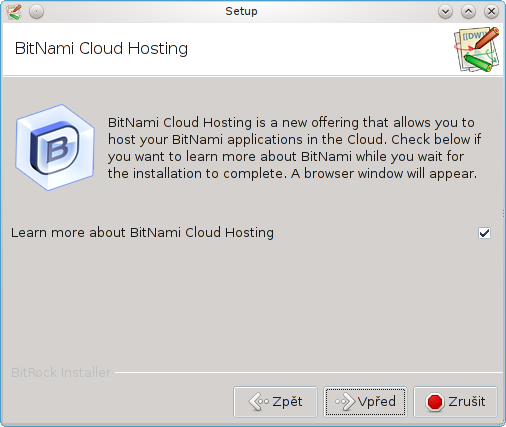The height and width of the screenshot is (427, 506).
Task: Open the window menu via title-bar app icon
Action: [14, 12]
